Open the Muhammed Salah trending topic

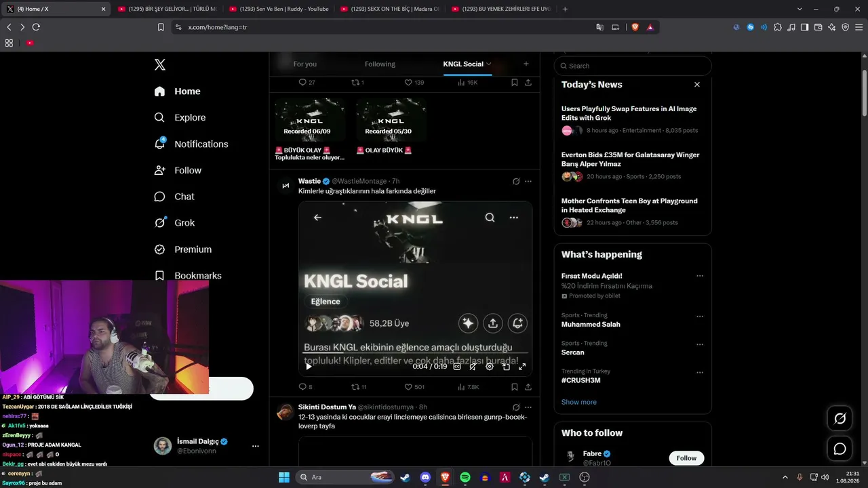point(591,324)
